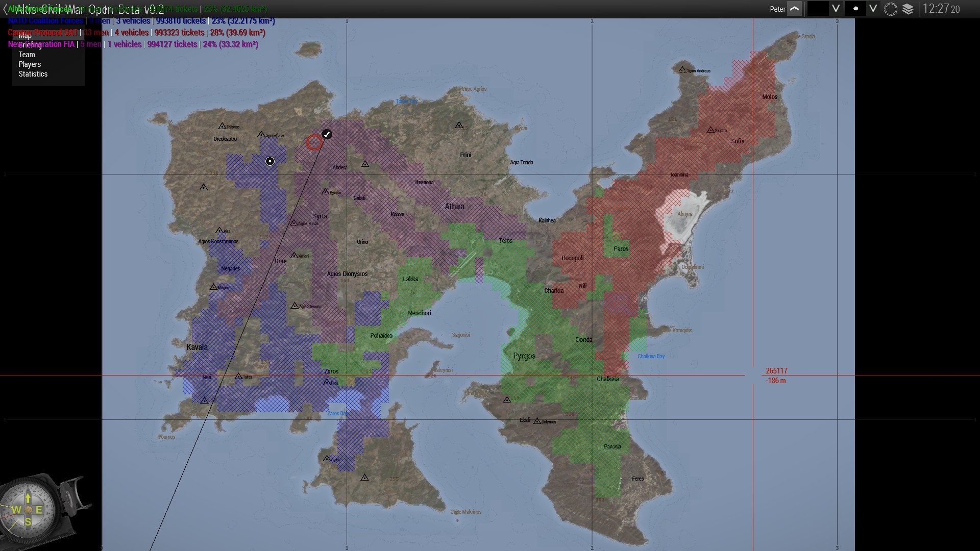This screenshot has width=980, height=551.
Task: Center the map on the player using the circle icon
Action: click(890, 9)
